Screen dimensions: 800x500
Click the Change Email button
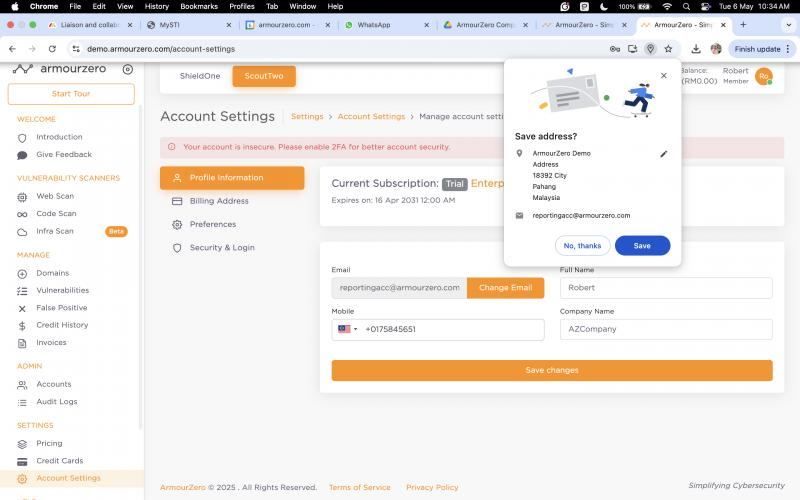pos(505,288)
